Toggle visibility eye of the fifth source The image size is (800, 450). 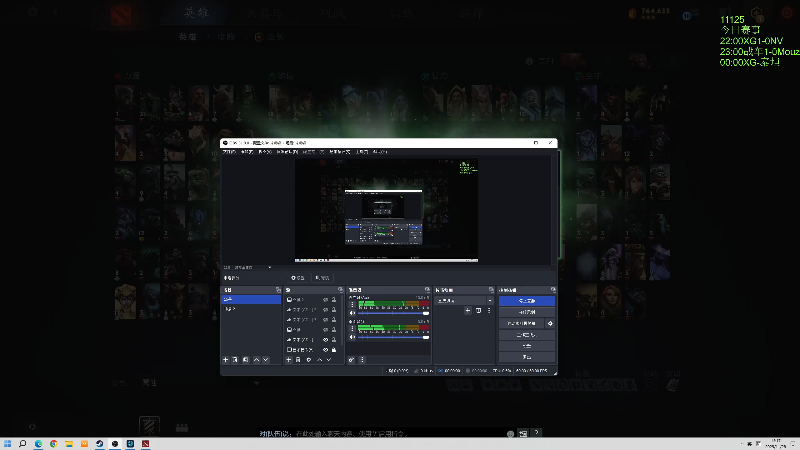[326, 340]
